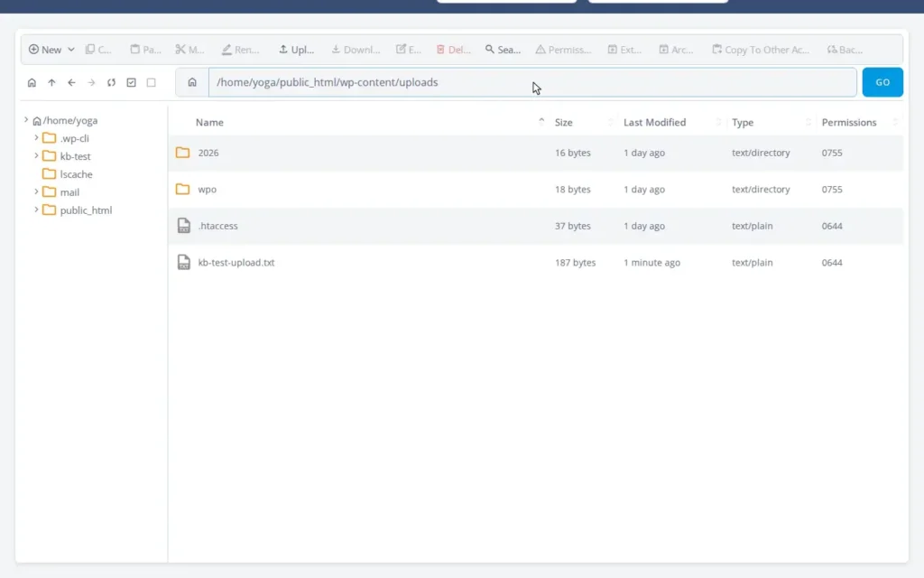Viewport: 924px width, 578px height.
Task: Click the 18 bytes size cell
Action: pyautogui.click(x=572, y=190)
